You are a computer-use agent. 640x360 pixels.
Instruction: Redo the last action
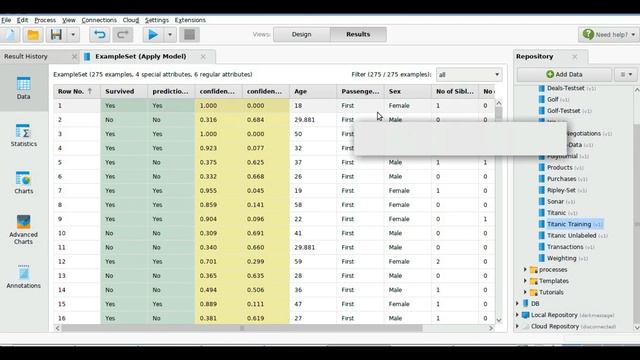[122, 35]
